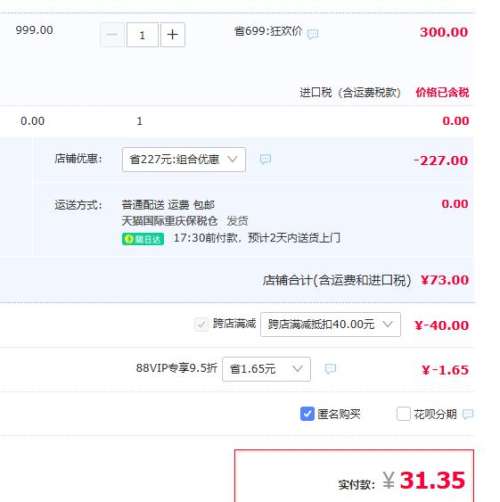500x502 pixels.
Task: Open info bubble next to 狂欢价 discount
Action: tap(313, 34)
